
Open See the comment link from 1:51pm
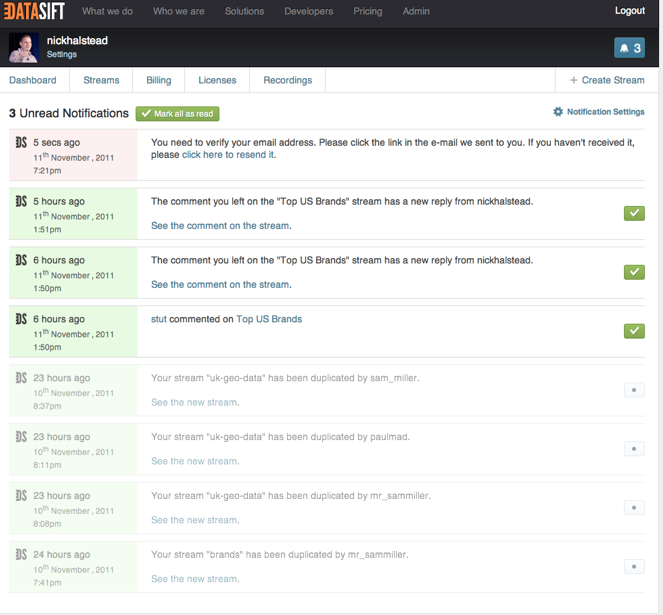pos(220,226)
